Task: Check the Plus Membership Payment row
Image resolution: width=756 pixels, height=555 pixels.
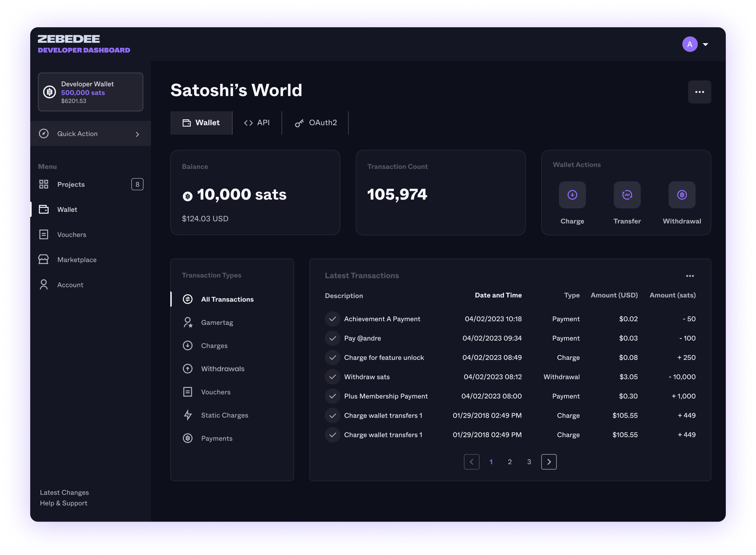Action: pyautogui.click(x=332, y=396)
